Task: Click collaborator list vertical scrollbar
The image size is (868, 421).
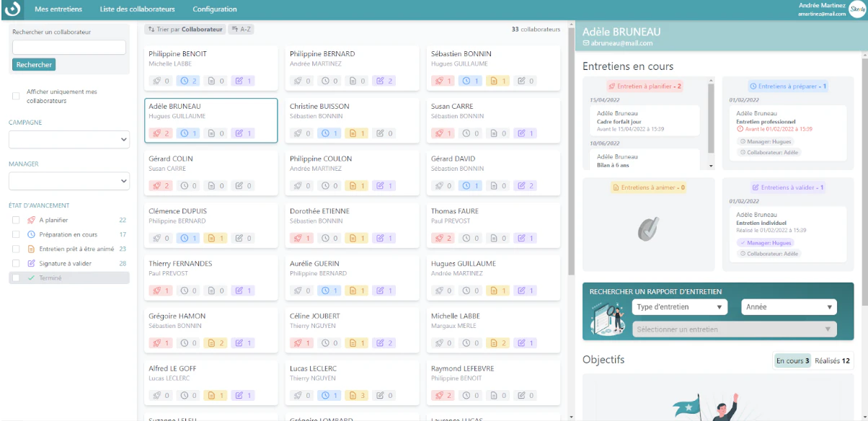Action: (x=571, y=151)
